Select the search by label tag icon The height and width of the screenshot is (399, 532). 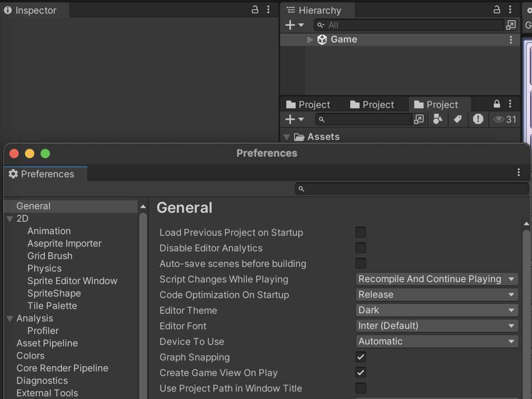(458, 119)
